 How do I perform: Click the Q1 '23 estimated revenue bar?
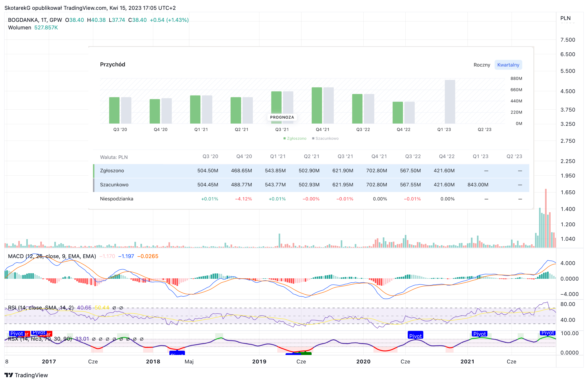pos(450,102)
